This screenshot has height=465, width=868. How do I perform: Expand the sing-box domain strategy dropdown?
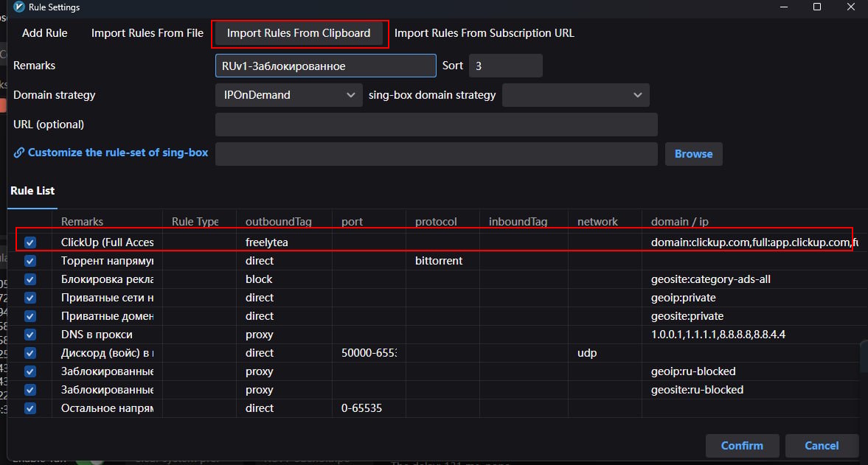point(575,95)
